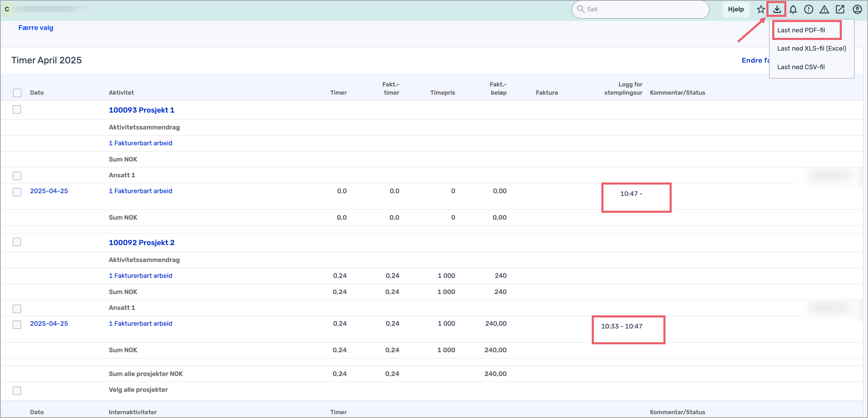
Task: Open date 2025-04-25 under Prosjekt 1
Action: [49, 191]
